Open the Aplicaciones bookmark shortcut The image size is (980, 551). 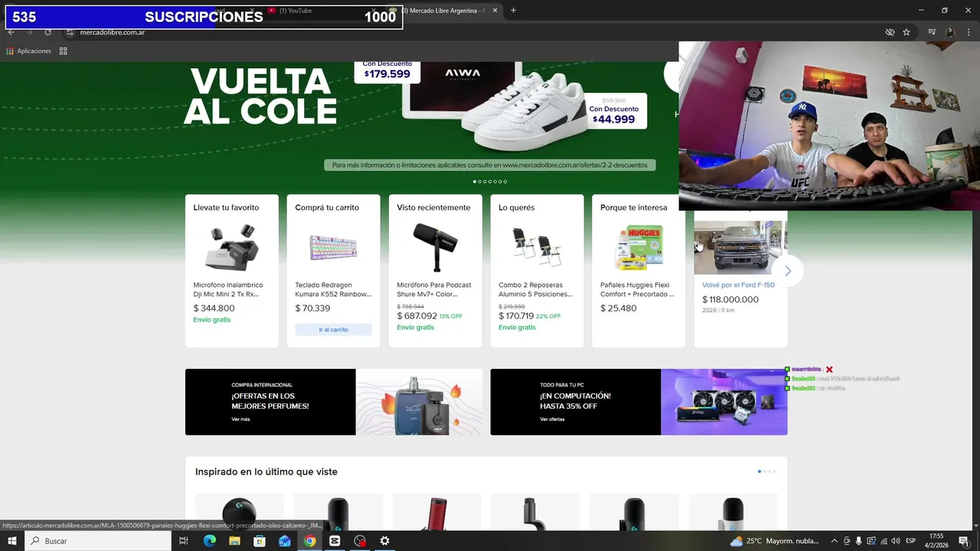pyautogui.click(x=29, y=51)
